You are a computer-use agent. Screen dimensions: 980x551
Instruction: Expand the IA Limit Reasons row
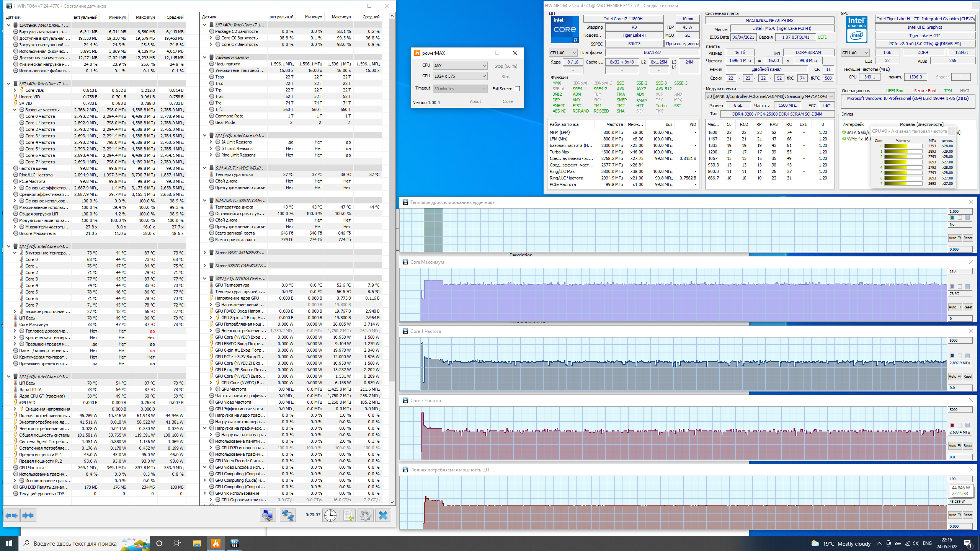point(211,142)
